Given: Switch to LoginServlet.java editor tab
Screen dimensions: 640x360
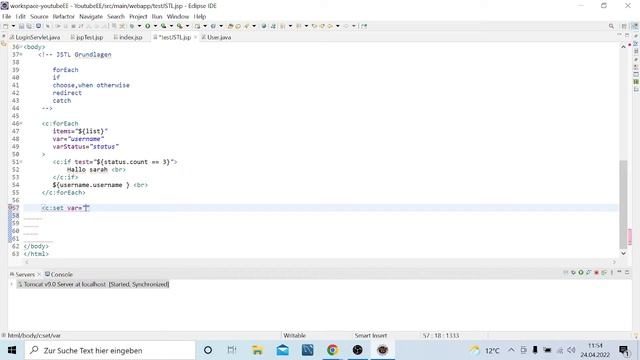Looking at the screenshot, I should [x=35, y=37].
